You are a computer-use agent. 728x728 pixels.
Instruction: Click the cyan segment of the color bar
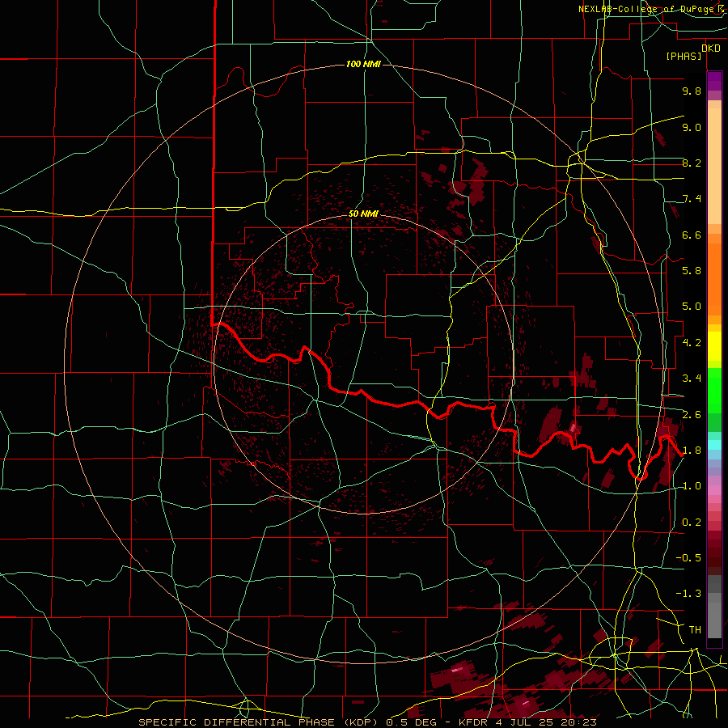[714, 445]
